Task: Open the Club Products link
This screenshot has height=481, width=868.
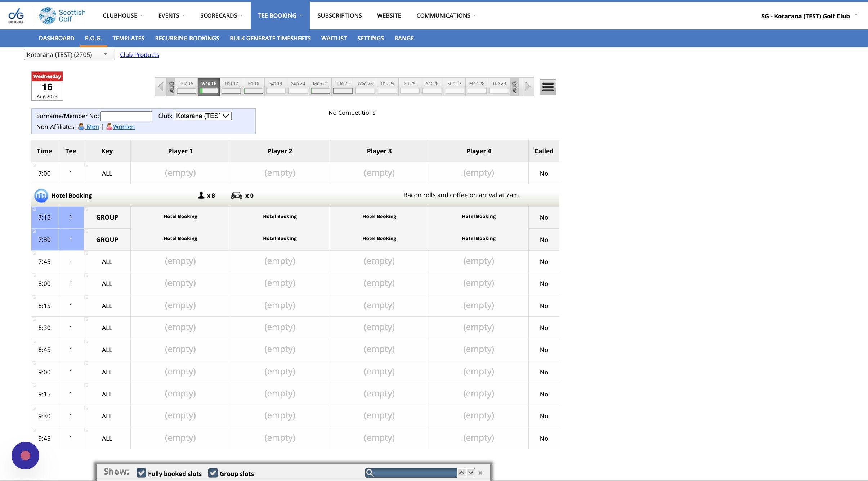Action: coord(139,55)
